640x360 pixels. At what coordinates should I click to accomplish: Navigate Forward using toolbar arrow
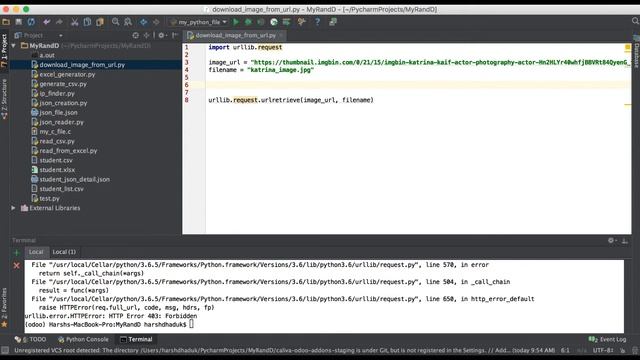click(x=156, y=22)
